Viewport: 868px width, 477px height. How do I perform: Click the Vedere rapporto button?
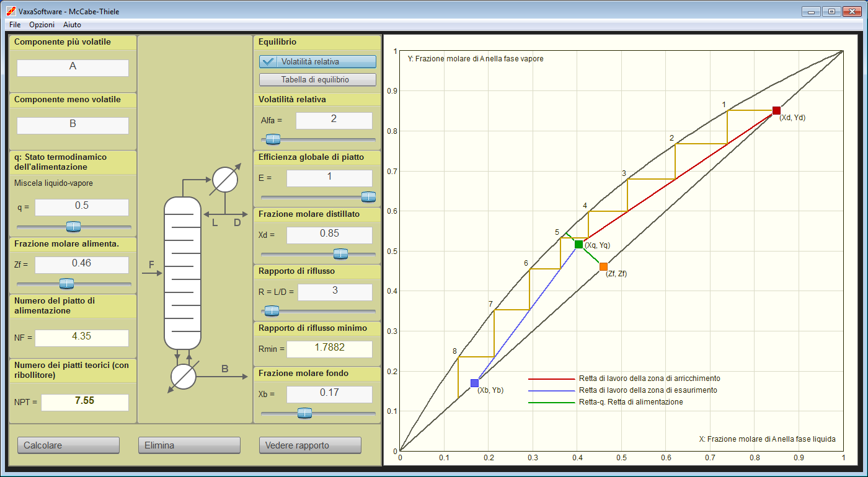(310, 445)
